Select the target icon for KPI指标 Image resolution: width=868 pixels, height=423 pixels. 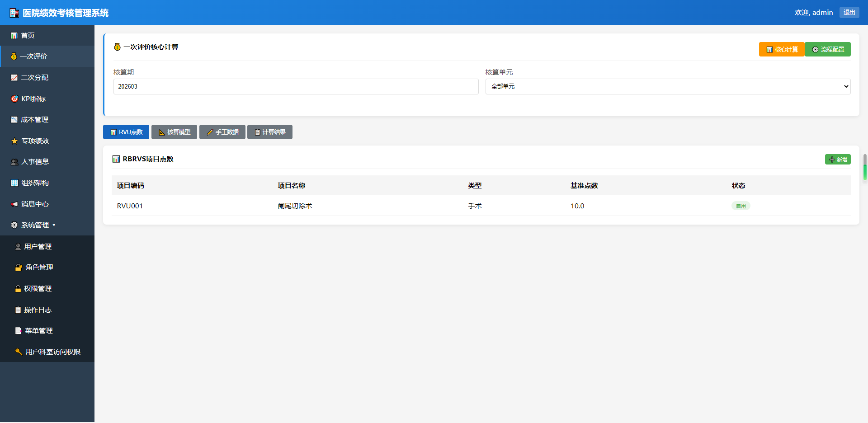(14, 99)
